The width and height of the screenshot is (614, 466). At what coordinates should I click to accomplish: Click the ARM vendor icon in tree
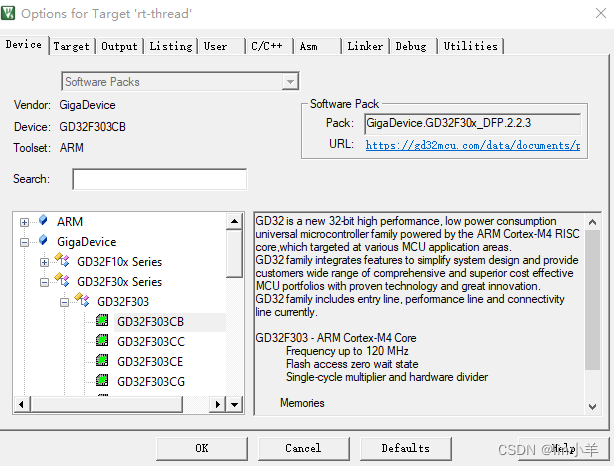[x=43, y=220]
